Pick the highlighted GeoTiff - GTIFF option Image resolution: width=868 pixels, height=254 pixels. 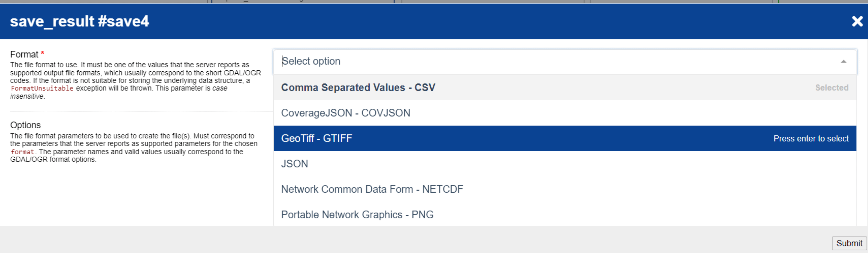coord(316,139)
